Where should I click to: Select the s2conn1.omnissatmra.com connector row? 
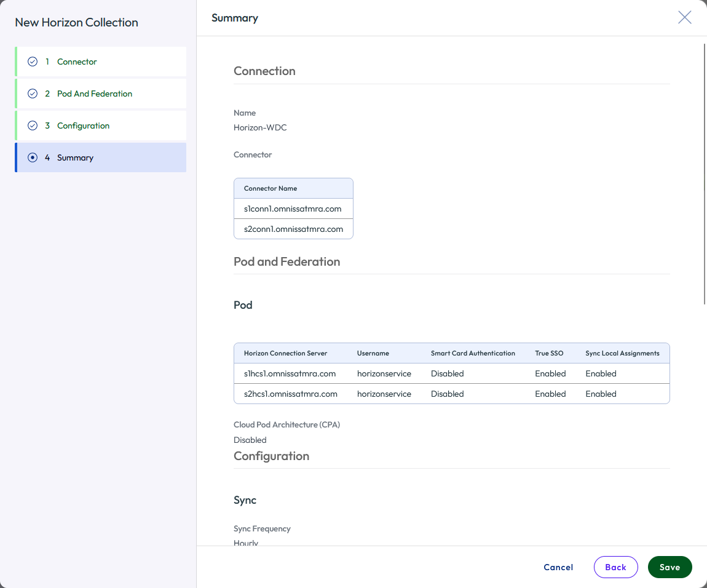click(x=293, y=229)
